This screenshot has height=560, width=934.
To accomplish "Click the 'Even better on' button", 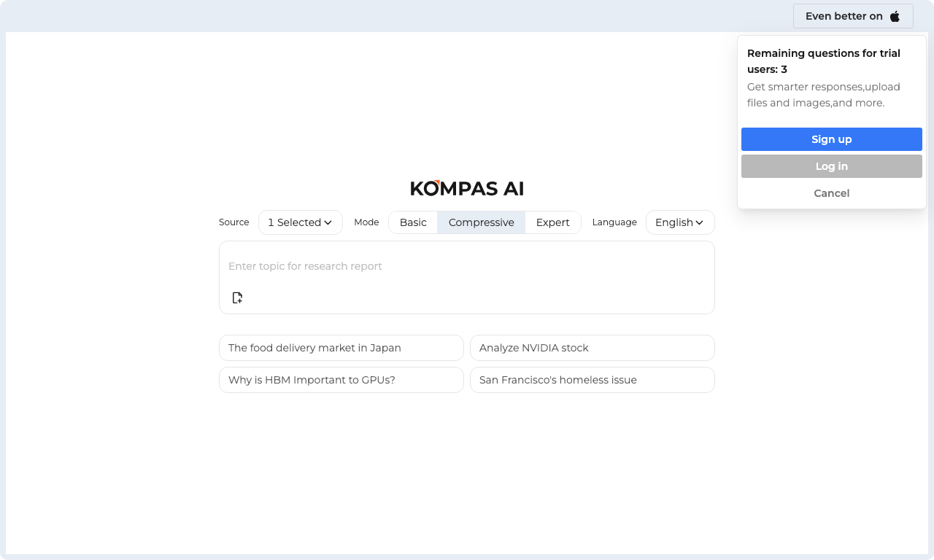I will tap(853, 16).
